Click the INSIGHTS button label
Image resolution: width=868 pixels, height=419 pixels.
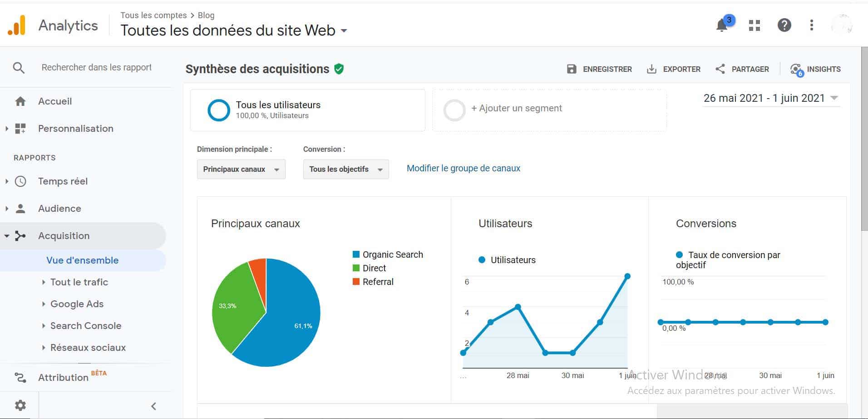click(824, 69)
